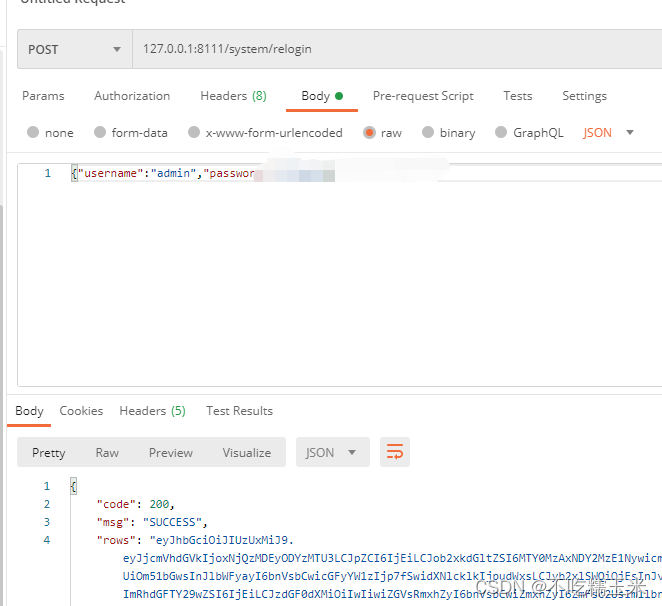The width and height of the screenshot is (662, 606).
Task: Select the none body type
Action: pos(33,132)
